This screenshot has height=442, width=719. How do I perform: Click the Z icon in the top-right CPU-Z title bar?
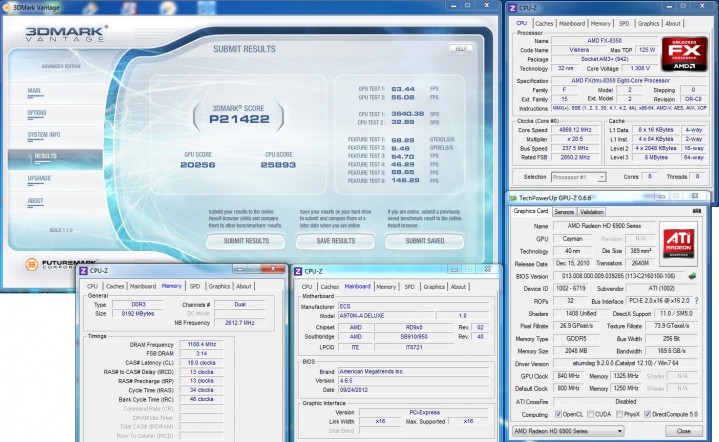pos(513,8)
